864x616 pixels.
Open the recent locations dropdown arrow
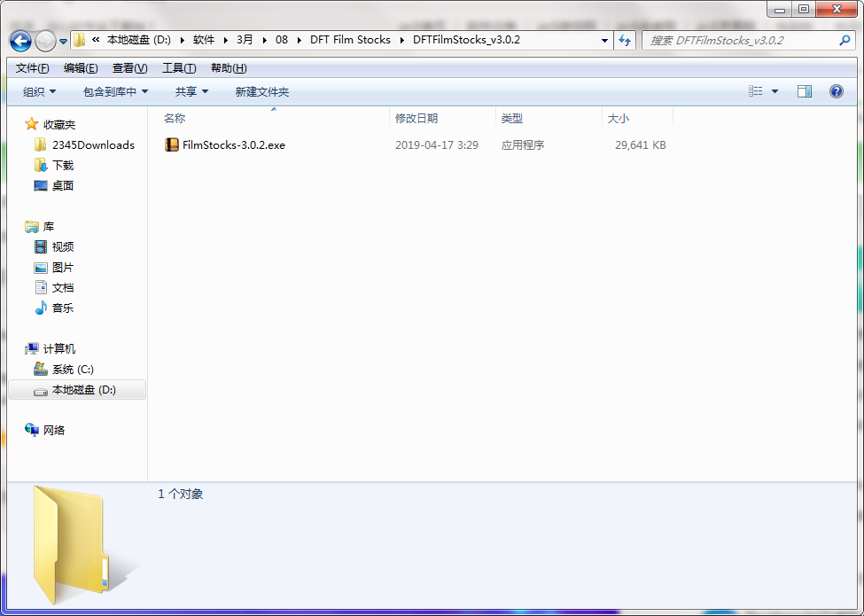pyautogui.click(x=63, y=42)
